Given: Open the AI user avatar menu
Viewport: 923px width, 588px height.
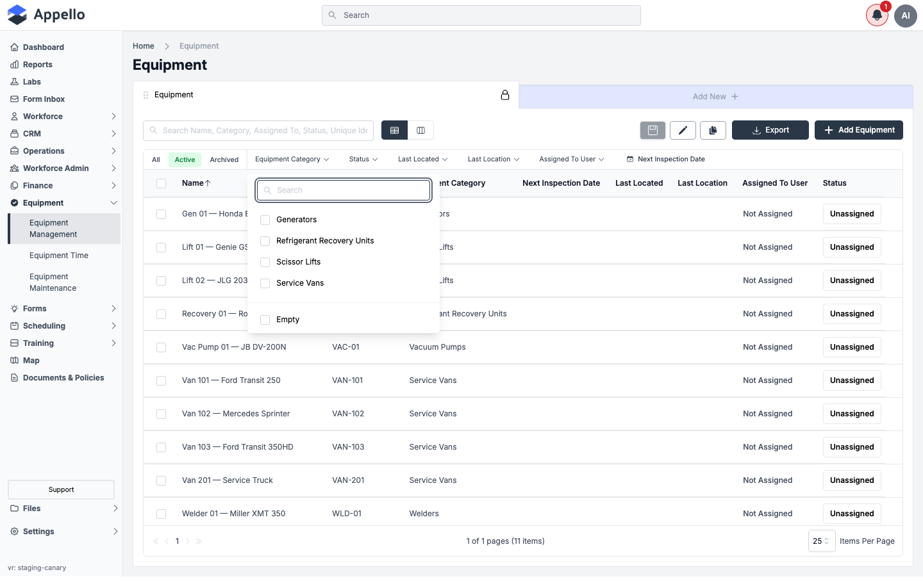Looking at the screenshot, I should click(906, 15).
